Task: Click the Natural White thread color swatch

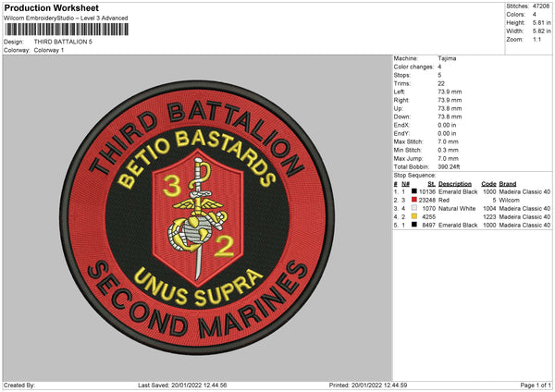Action: pos(414,208)
